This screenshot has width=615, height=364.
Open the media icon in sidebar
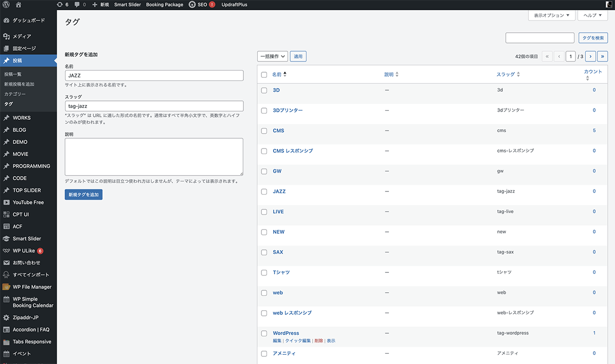pyautogui.click(x=7, y=36)
